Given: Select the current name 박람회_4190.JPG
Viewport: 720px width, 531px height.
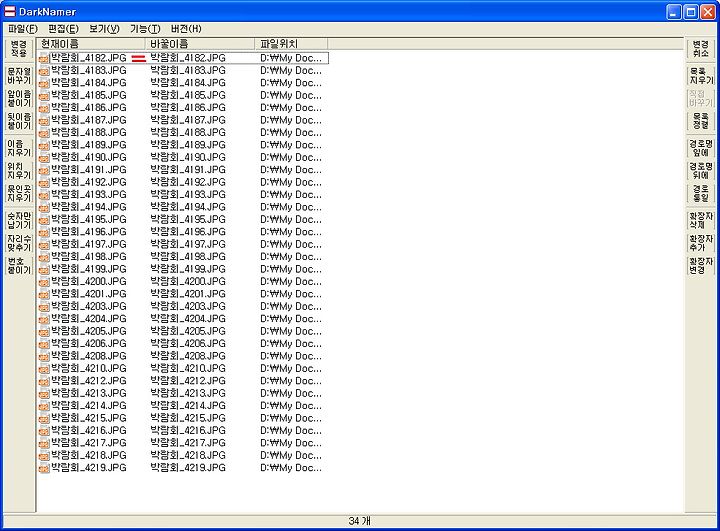Looking at the screenshot, I should tap(88, 158).
